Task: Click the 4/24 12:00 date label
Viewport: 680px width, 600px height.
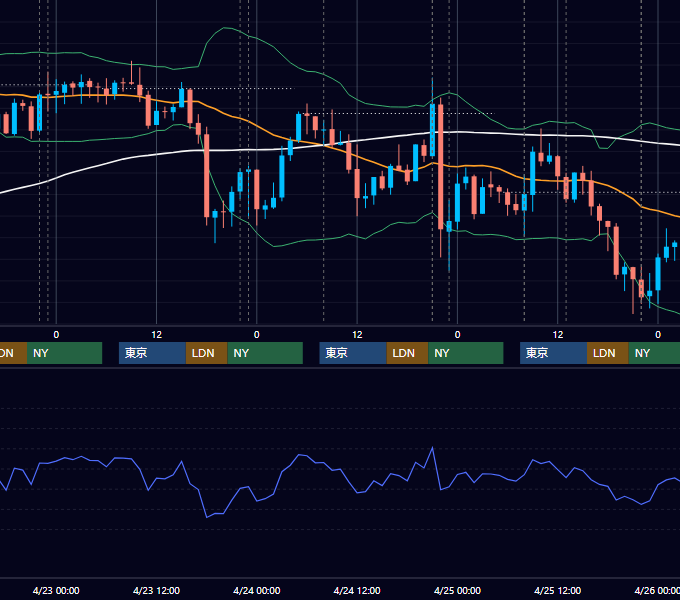Action: click(x=357, y=590)
